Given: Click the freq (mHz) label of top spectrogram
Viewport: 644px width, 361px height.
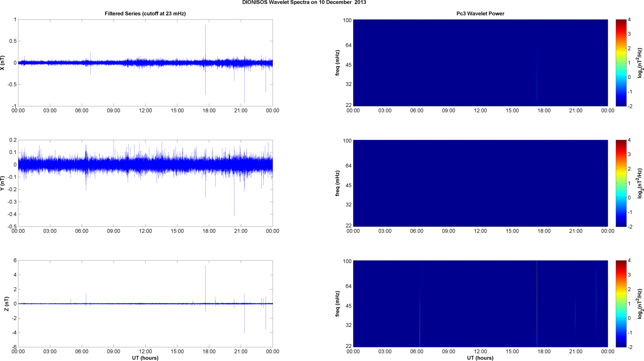Looking at the screenshot, I should (338, 63).
